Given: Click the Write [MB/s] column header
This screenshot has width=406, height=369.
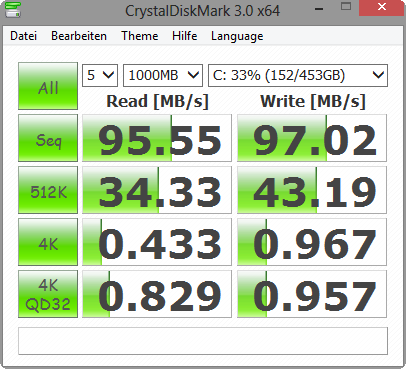Looking at the screenshot, I should point(313,101).
